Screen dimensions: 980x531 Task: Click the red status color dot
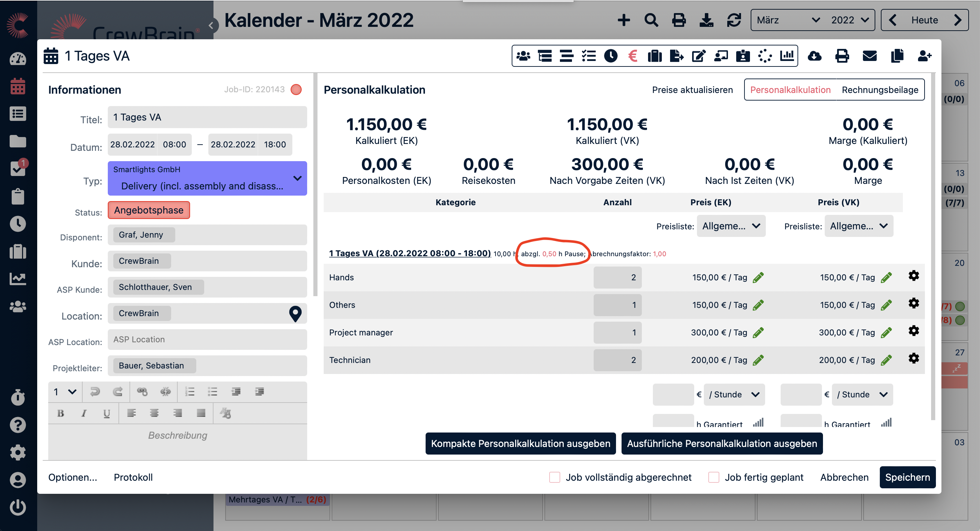(x=296, y=90)
